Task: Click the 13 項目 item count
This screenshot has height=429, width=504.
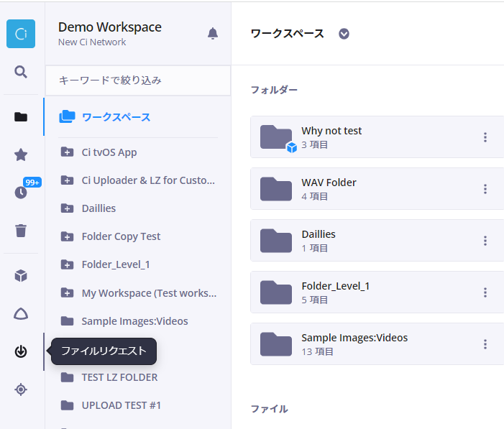Action: 317,351
